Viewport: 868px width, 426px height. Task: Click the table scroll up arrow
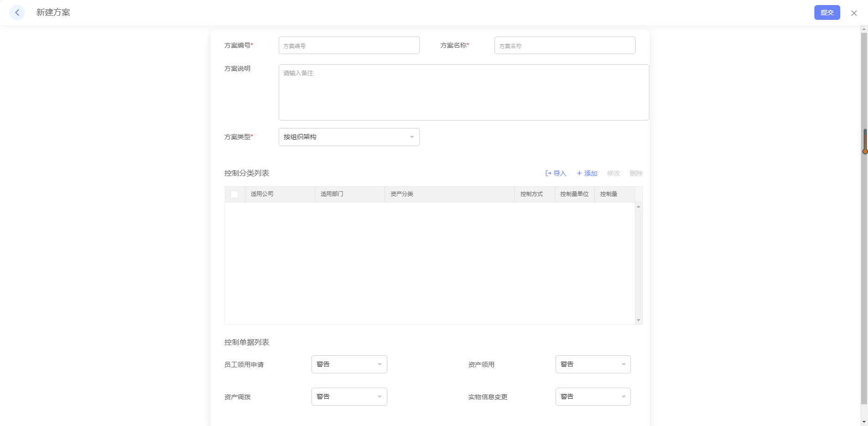pyautogui.click(x=638, y=207)
